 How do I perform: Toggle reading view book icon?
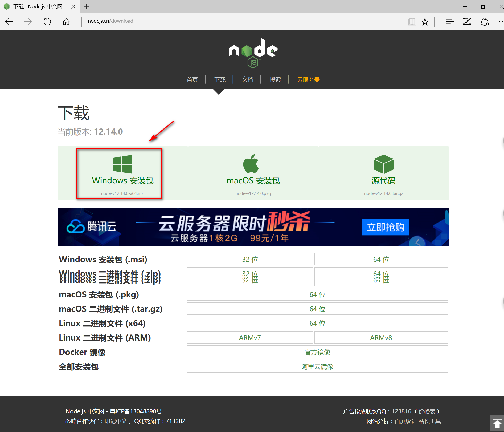click(x=412, y=21)
